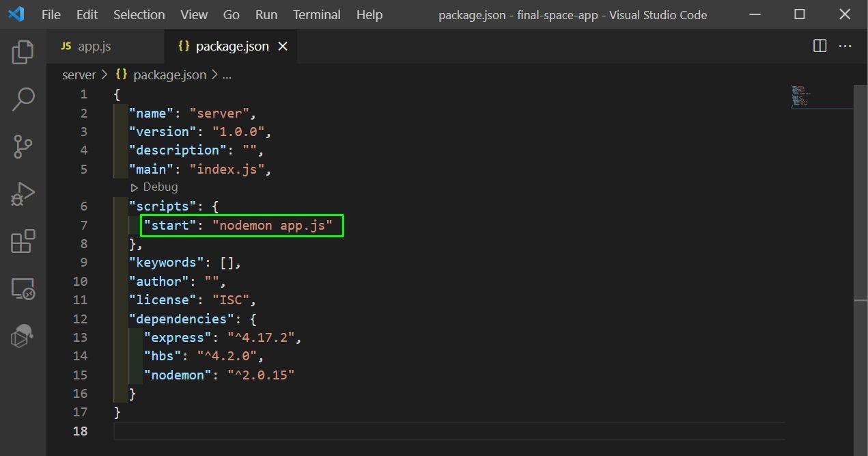868x456 pixels.
Task: Open the Edit menu
Action: (x=87, y=14)
